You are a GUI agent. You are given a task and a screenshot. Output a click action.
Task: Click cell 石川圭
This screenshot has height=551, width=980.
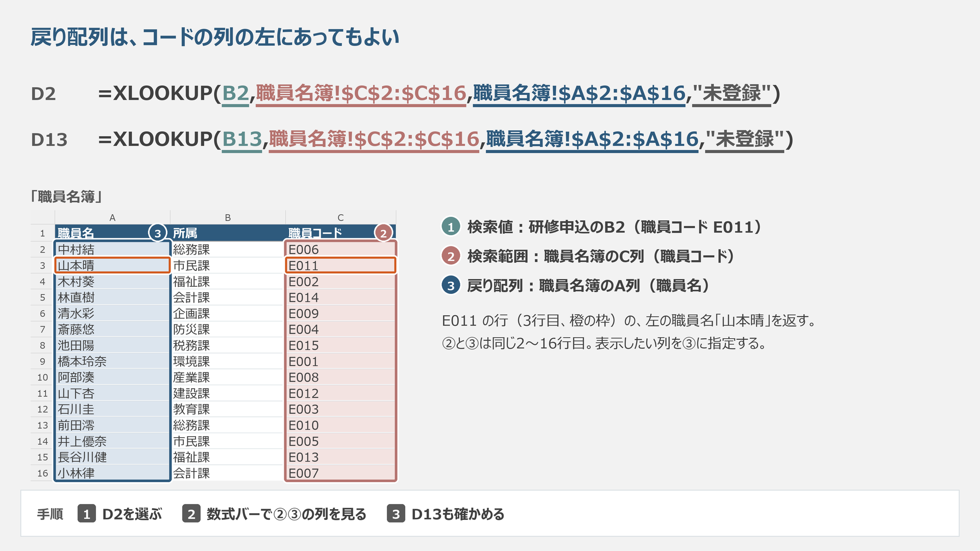tap(112, 409)
